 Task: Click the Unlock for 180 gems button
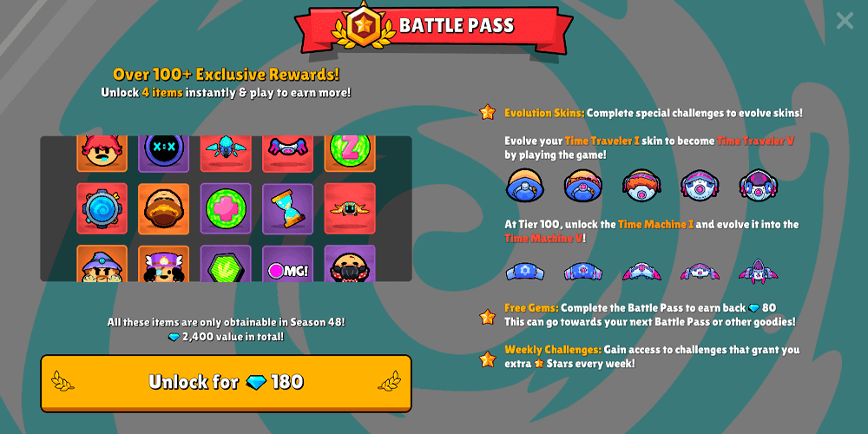226,383
